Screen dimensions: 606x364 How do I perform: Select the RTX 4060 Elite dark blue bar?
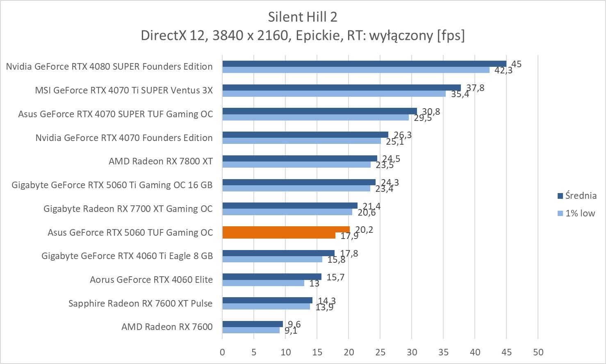(x=272, y=277)
